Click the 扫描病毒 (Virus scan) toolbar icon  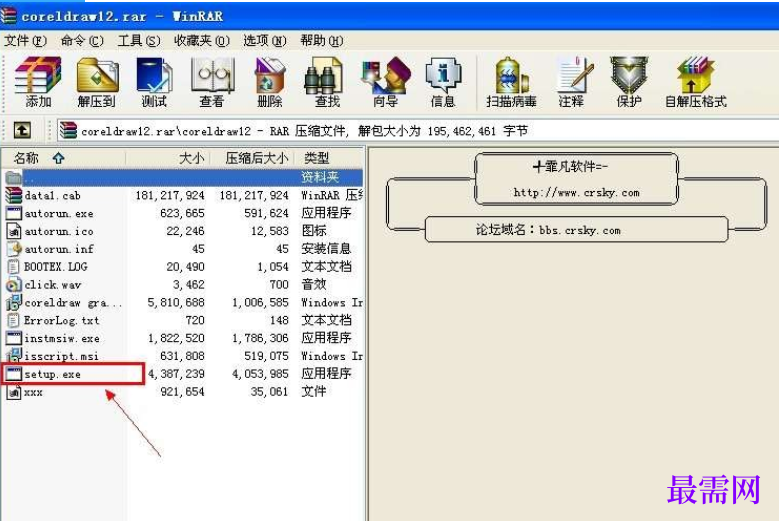click(x=511, y=75)
